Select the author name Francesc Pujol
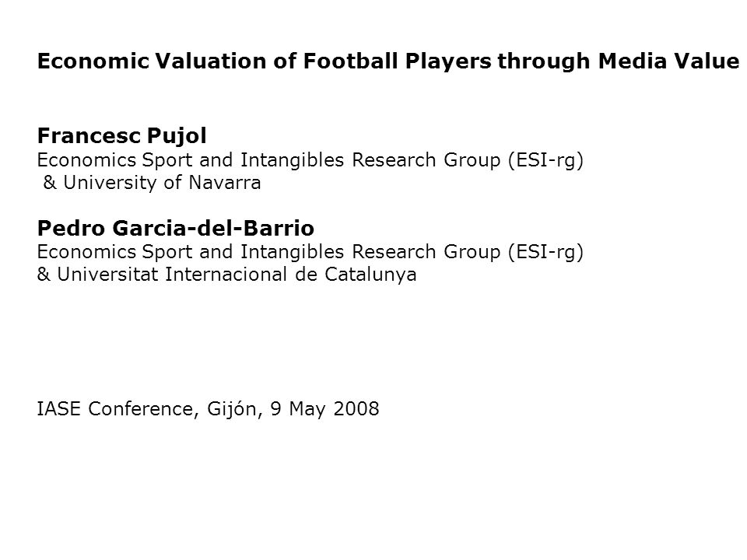The width and height of the screenshot is (747, 560). point(122,135)
